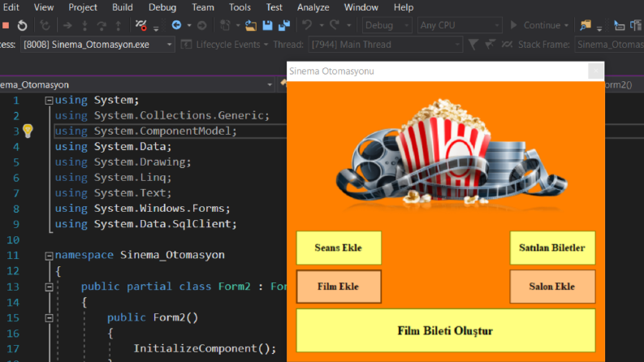The height and width of the screenshot is (362, 644).
Task: Open the View menu
Action: point(44,7)
